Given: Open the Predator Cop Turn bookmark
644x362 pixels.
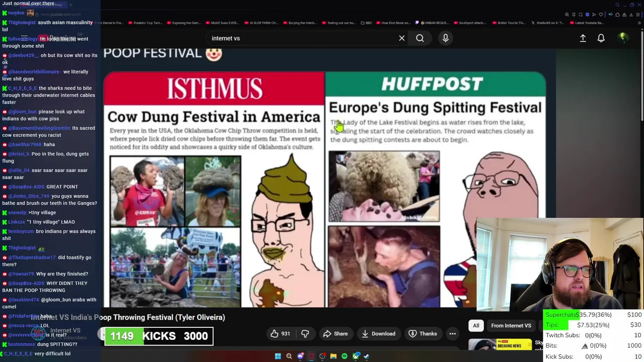Looking at the screenshot, I should pyautogui.click(x=146, y=23).
